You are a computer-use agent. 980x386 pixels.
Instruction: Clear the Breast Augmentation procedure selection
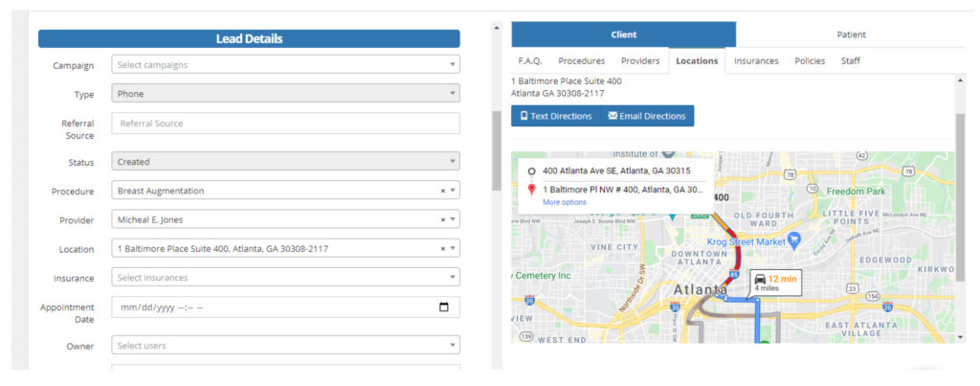point(442,191)
